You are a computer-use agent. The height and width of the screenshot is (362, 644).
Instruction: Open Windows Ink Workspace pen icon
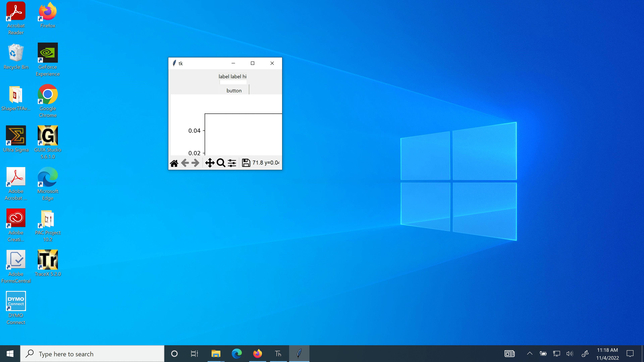(x=585, y=353)
